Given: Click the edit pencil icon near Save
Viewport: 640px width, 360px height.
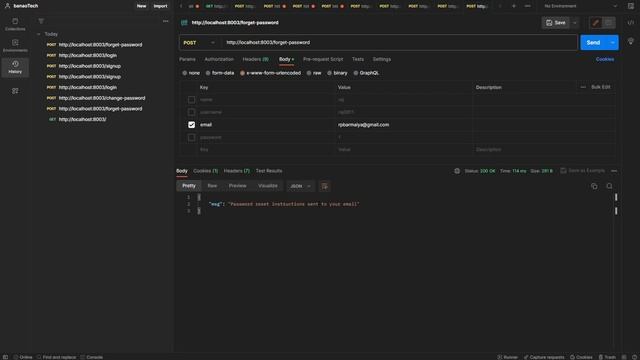Looking at the screenshot, I should pyautogui.click(x=596, y=22).
